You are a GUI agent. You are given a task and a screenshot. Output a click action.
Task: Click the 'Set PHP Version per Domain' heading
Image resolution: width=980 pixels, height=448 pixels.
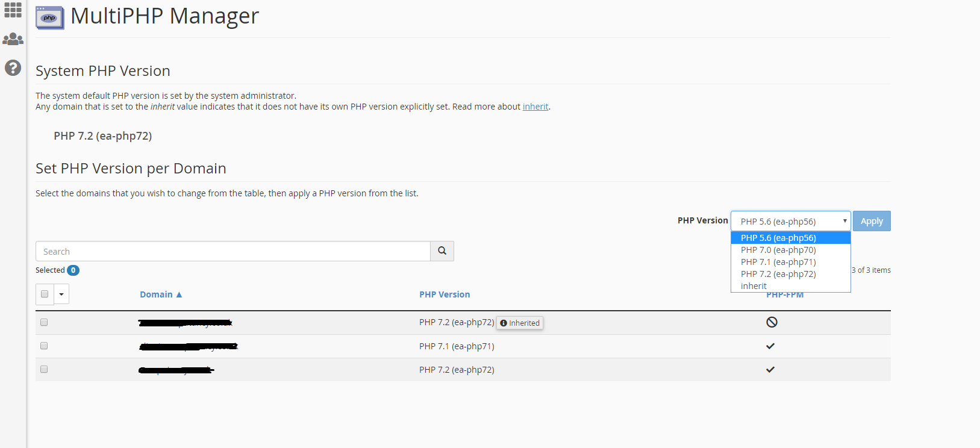click(x=131, y=169)
